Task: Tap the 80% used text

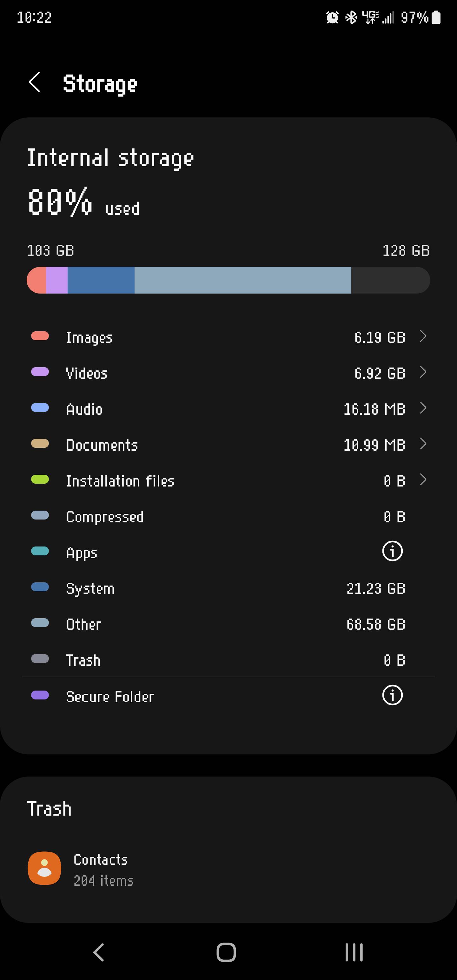Action: 84,202
